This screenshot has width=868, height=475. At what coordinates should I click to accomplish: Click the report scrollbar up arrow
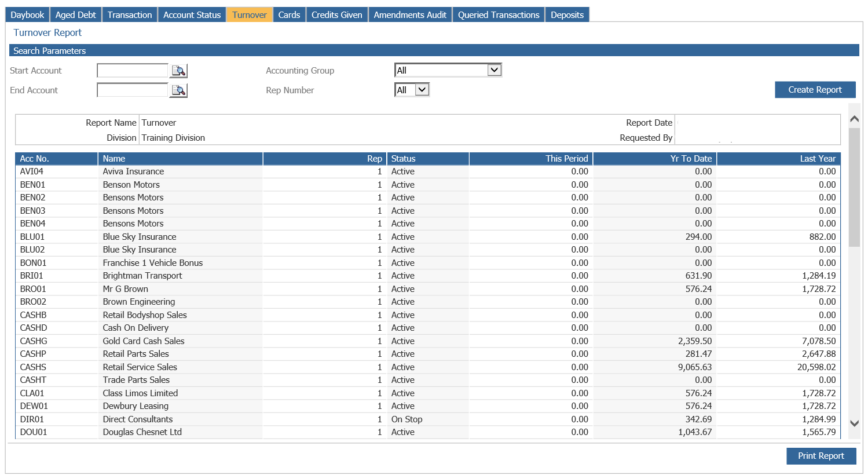point(854,119)
